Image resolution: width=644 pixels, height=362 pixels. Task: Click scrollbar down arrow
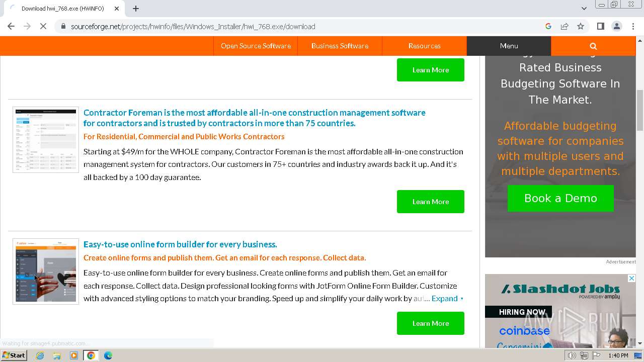point(639,343)
